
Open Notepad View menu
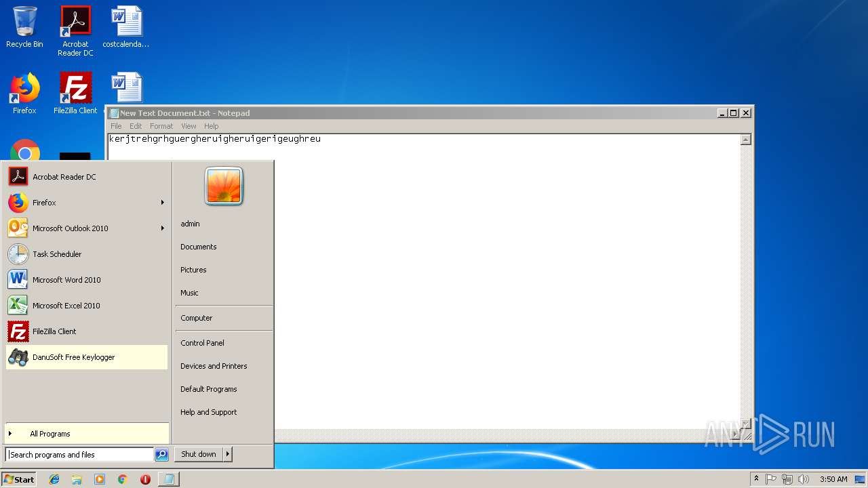pyautogui.click(x=189, y=126)
